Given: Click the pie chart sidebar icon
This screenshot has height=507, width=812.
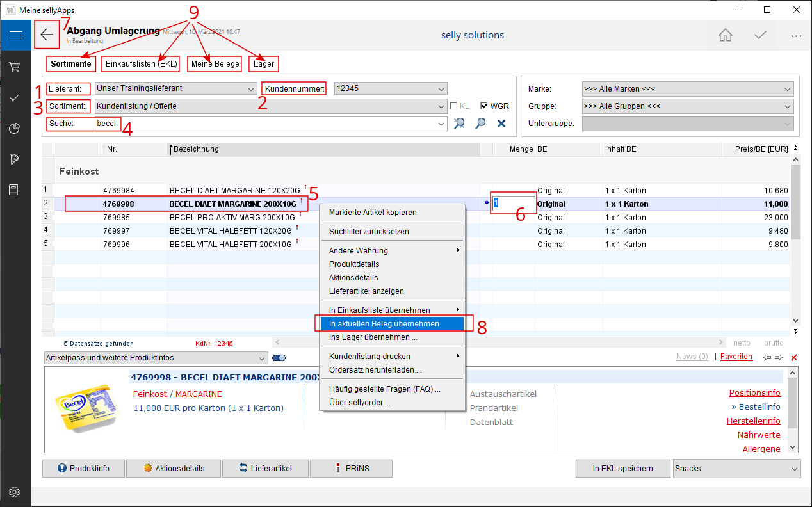Looking at the screenshot, I should pyautogui.click(x=15, y=129).
